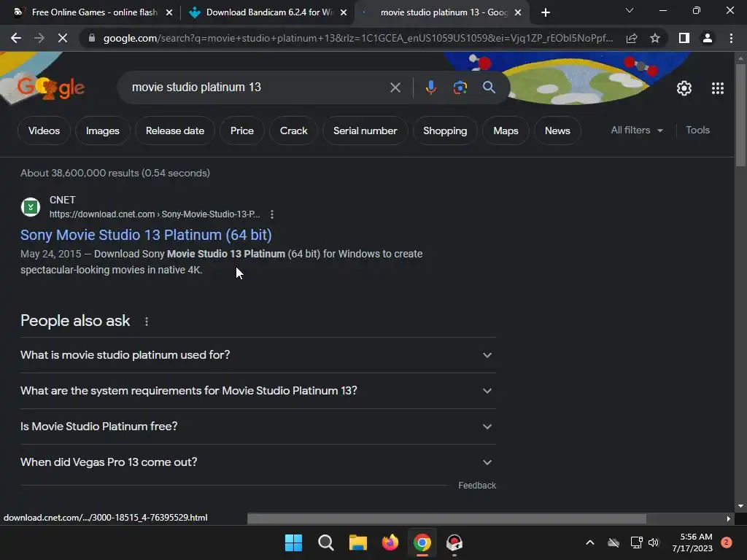
Task: Select the Crack filter chip
Action: (x=293, y=131)
